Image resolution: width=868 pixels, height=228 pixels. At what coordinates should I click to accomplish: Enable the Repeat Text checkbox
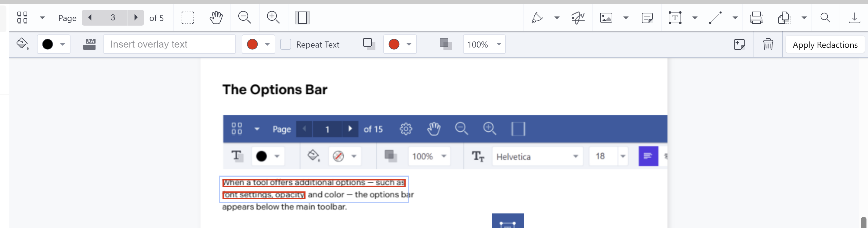pyautogui.click(x=286, y=45)
